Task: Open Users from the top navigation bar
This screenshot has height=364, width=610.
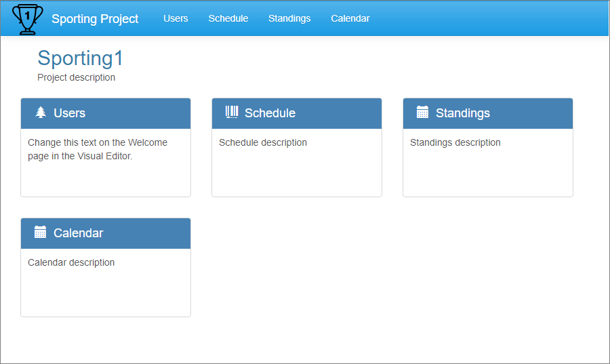Action: [176, 18]
